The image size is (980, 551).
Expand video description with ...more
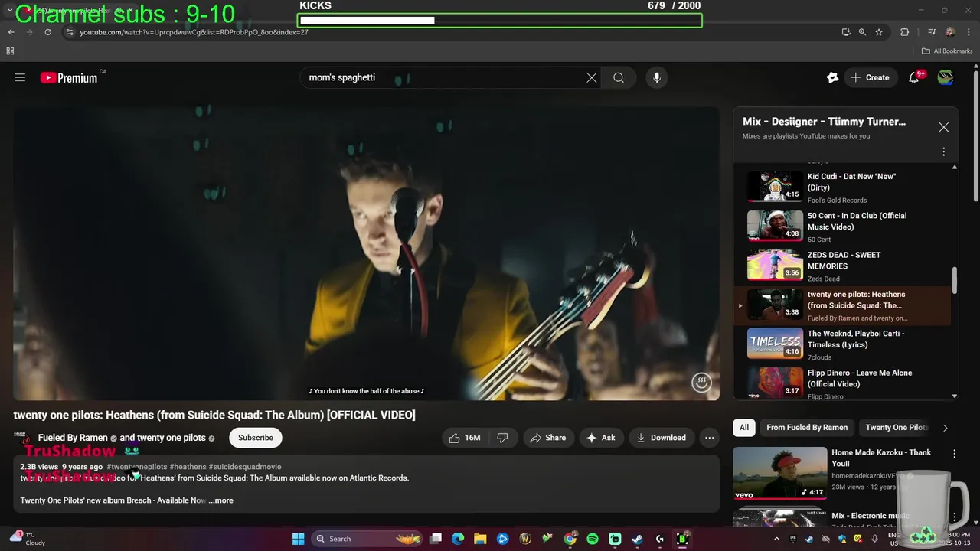pyautogui.click(x=220, y=500)
